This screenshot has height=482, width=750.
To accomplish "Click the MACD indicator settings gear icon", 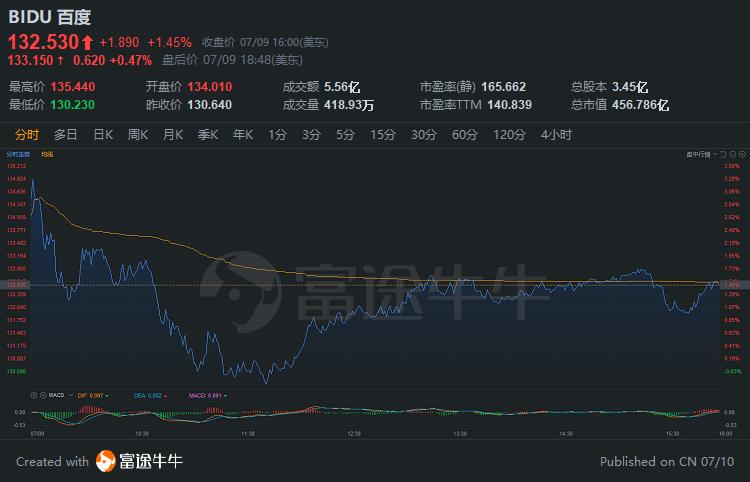I will (33, 395).
